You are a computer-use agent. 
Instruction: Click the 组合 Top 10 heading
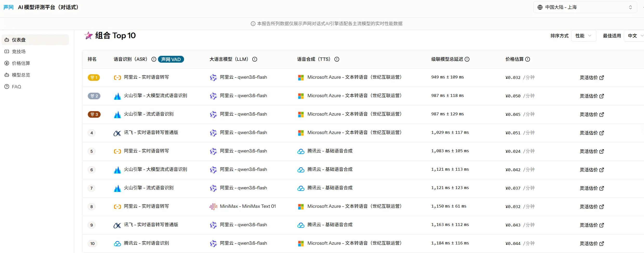[115, 35]
